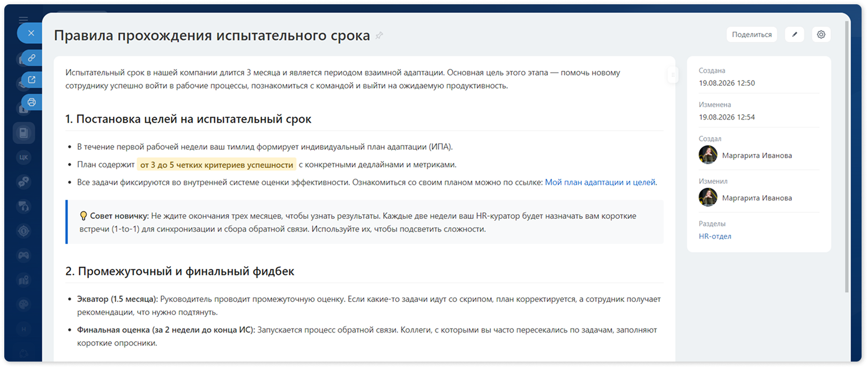Image resolution: width=868 pixels, height=368 pixels.
Task: Print the article using printer icon
Action: (32, 102)
